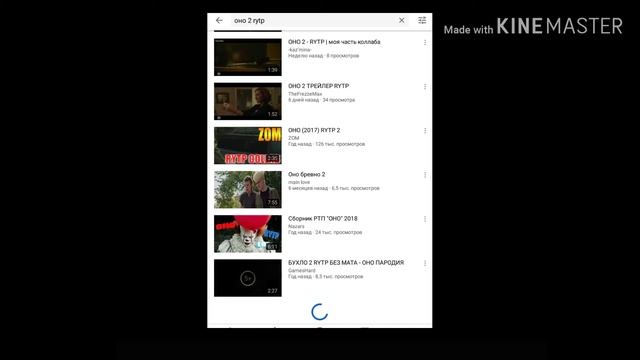Clear the search query with the X icon
This screenshot has height=360, width=640.
click(402, 20)
